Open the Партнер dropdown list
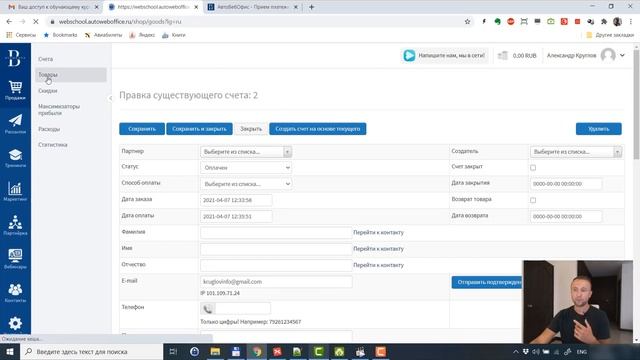 coord(246,152)
